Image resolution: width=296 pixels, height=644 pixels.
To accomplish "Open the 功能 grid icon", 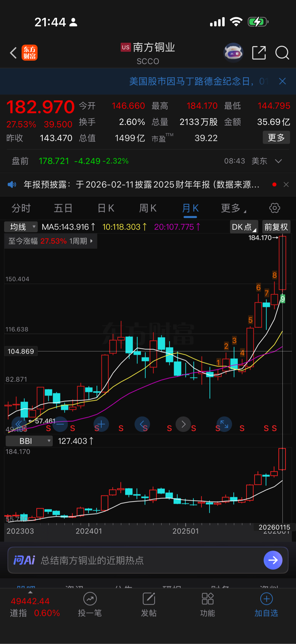I will pos(208,599).
